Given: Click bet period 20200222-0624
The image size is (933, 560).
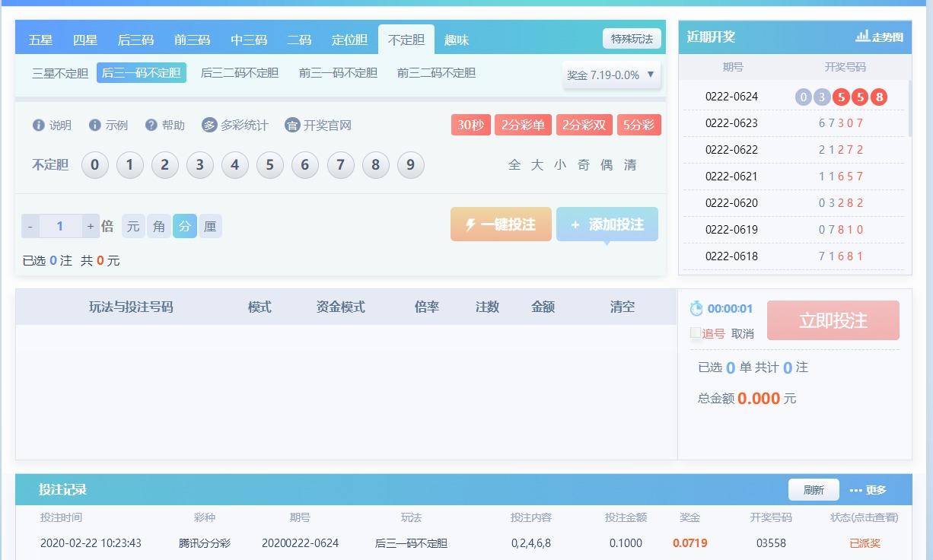Looking at the screenshot, I should click(x=300, y=543).
